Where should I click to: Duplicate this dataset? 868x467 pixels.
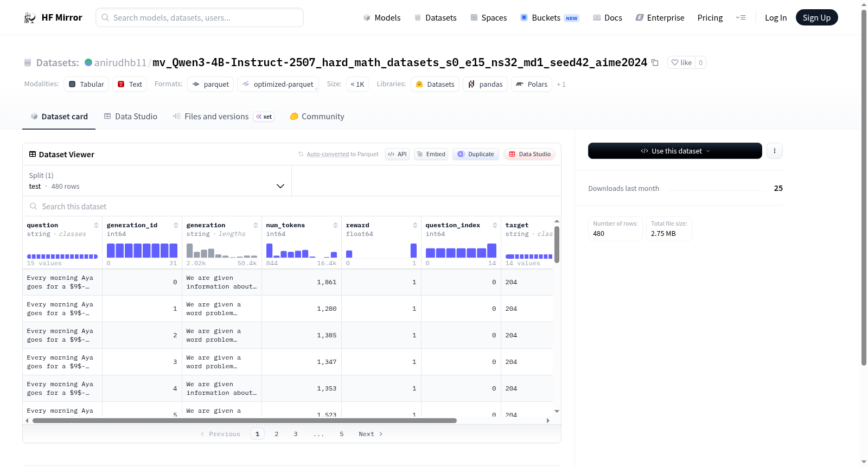coord(476,154)
